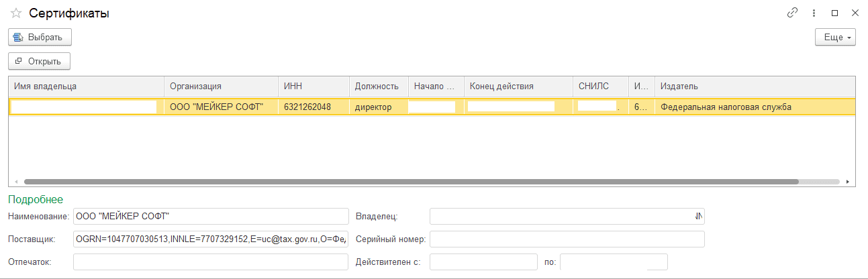Click the horizontal scrollbar of the table
This screenshot has width=868, height=279.
click(412, 181)
